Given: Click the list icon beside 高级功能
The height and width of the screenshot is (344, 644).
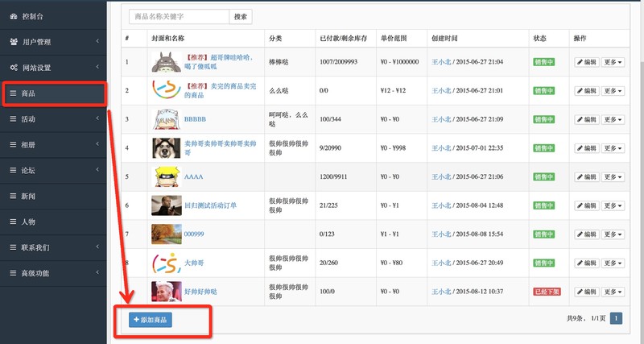Looking at the screenshot, I should click(13, 273).
